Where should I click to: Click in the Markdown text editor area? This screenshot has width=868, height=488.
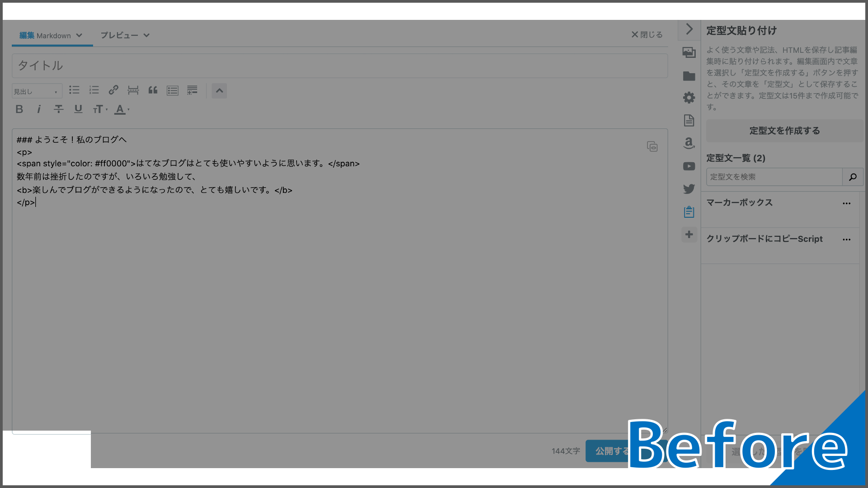pyautogui.click(x=340, y=281)
